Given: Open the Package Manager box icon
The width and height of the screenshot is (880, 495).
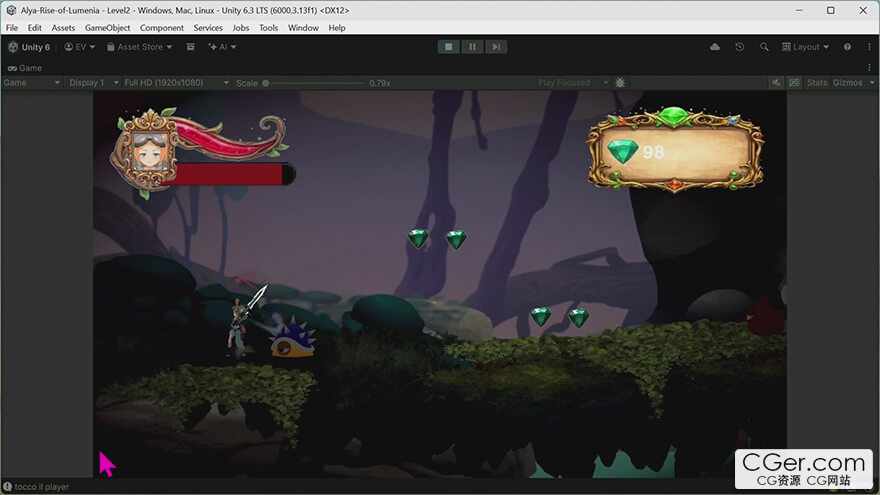Looking at the screenshot, I should tap(191, 47).
